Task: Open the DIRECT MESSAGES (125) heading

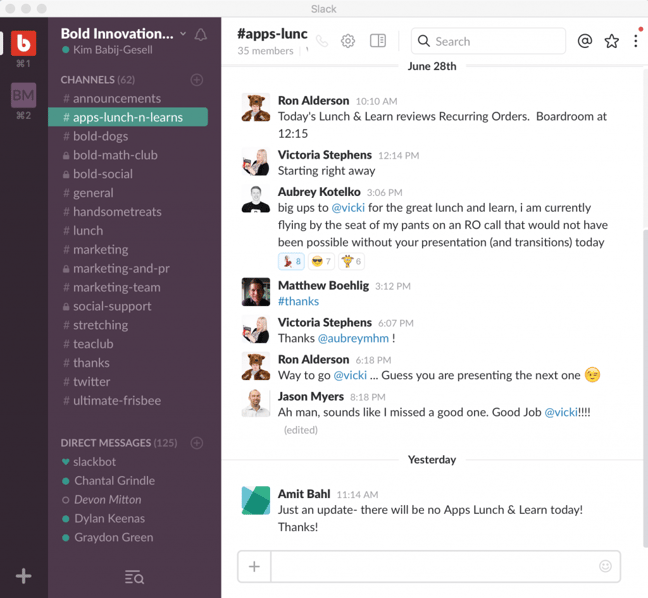Action: (x=119, y=443)
